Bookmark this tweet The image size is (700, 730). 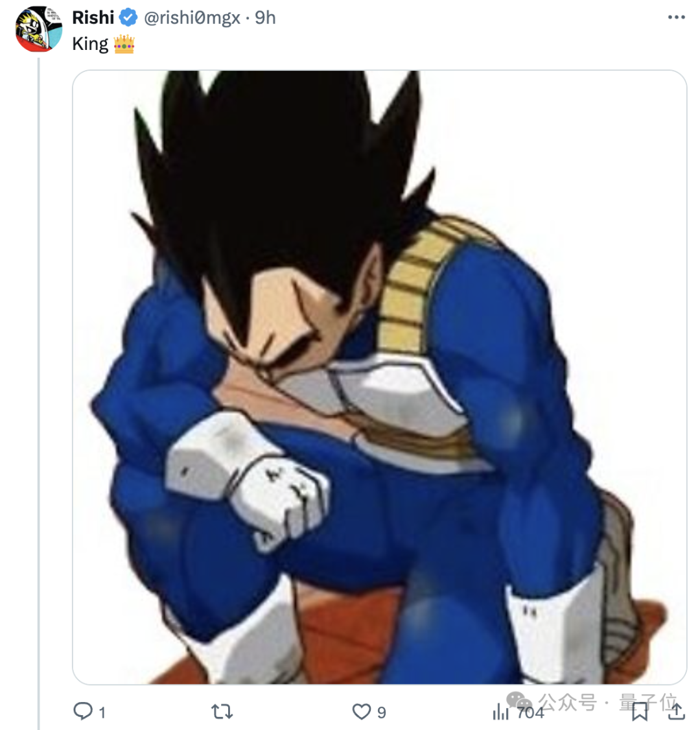point(640,711)
